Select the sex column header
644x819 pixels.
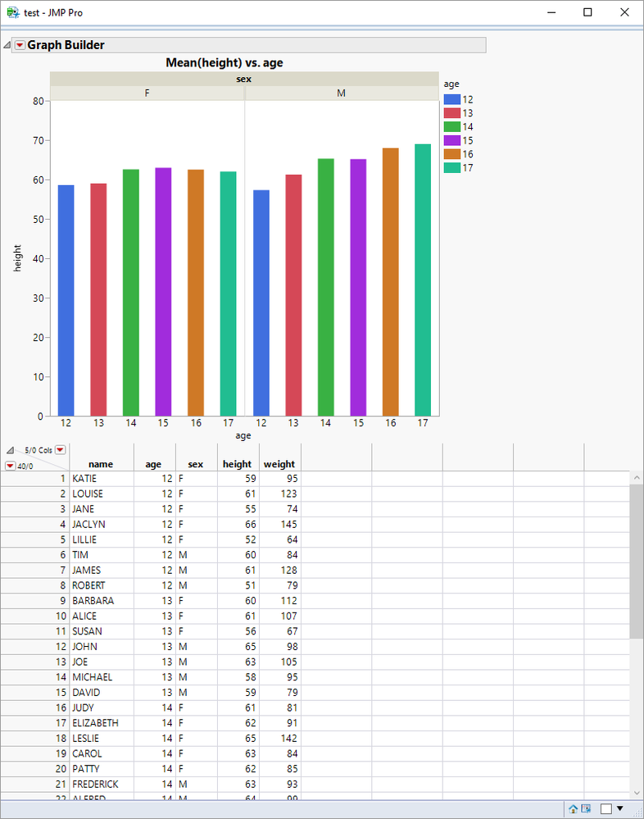196,464
